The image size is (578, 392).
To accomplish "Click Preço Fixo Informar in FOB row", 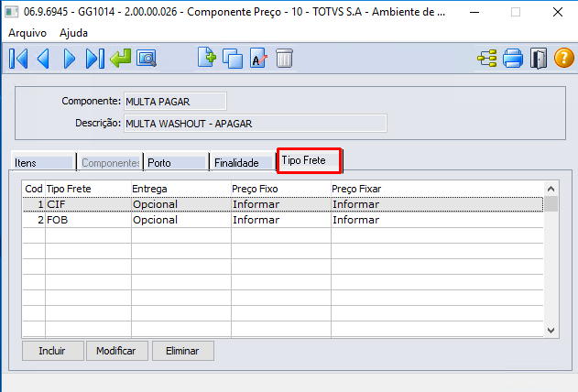I will pos(256,220).
